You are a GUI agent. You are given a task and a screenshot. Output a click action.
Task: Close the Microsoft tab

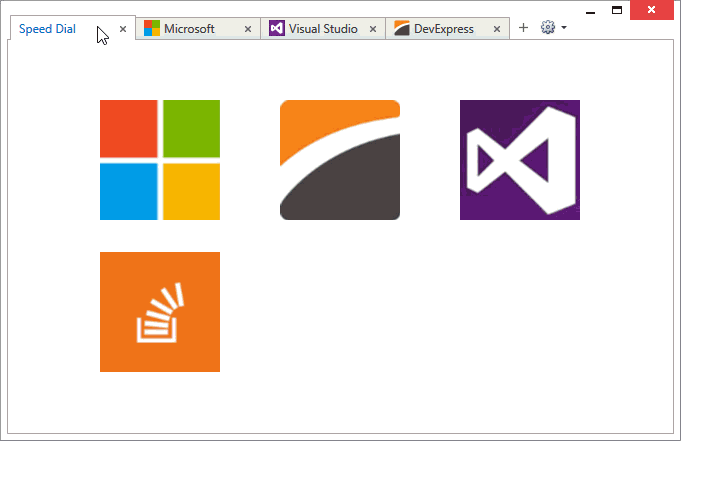[x=248, y=29]
